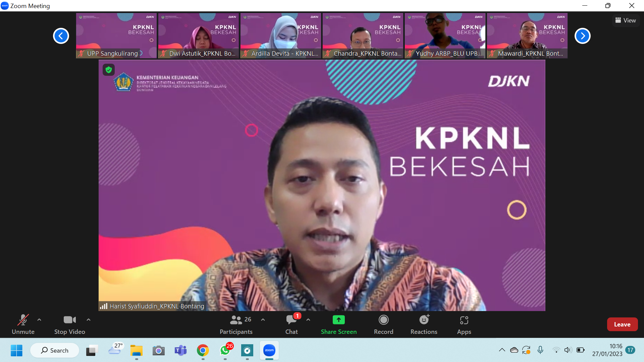Click the sync status tray icon
644x362 pixels.
point(526,350)
